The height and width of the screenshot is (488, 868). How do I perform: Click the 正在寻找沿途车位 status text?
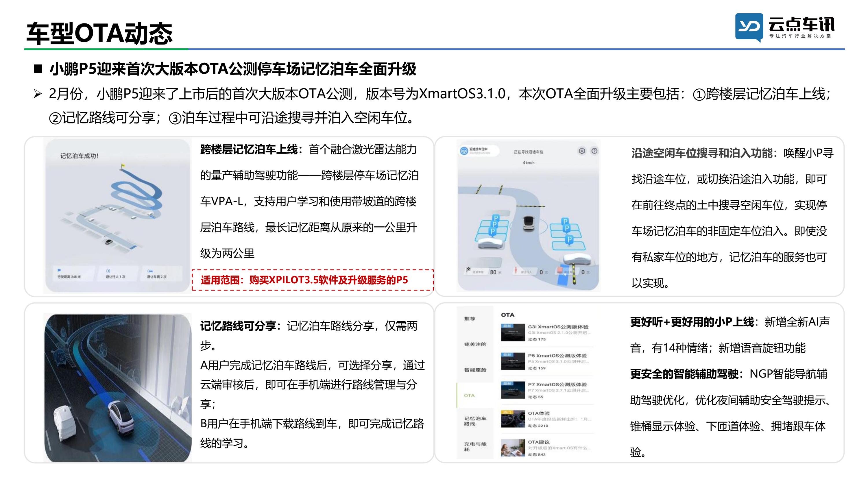pyautogui.click(x=528, y=152)
